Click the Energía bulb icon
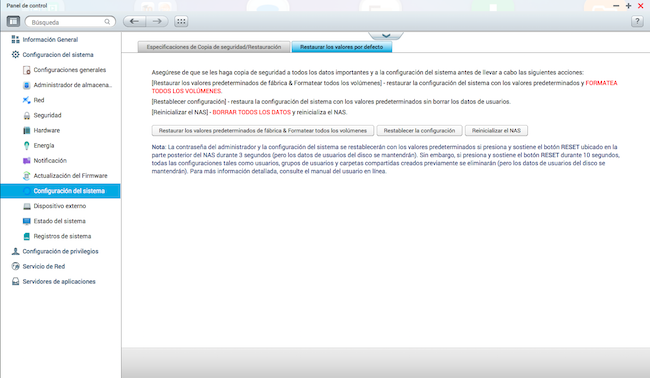This screenshot has height=378, width=650. (x=27, y=145)
